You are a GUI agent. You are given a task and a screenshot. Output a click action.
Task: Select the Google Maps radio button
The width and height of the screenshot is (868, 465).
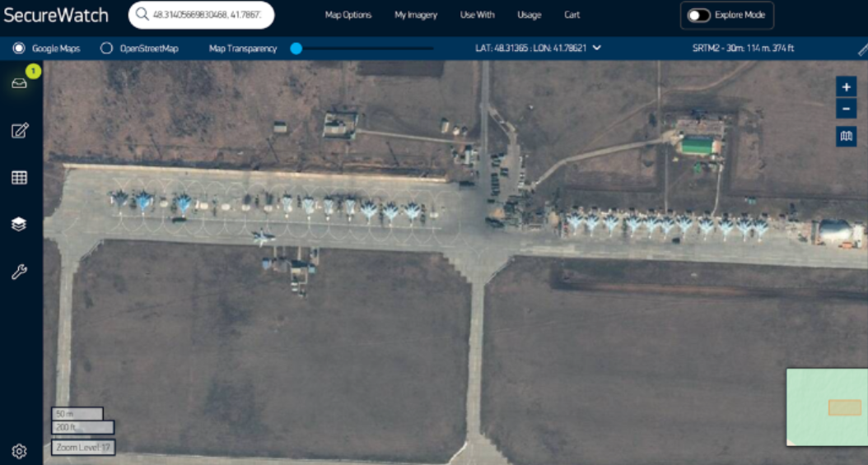coord(19,49)
